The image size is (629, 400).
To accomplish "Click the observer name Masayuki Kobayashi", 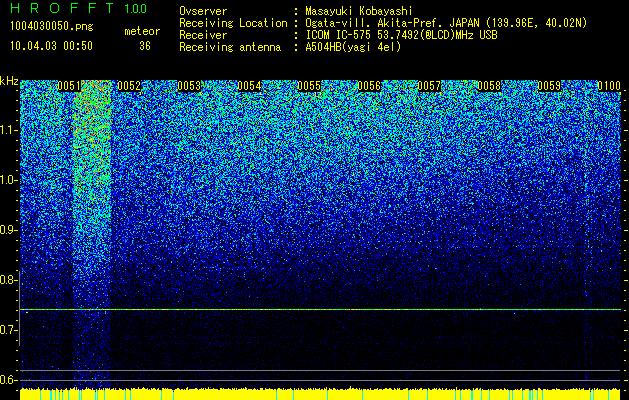I will pyautogui.click(x=359, y=11).
